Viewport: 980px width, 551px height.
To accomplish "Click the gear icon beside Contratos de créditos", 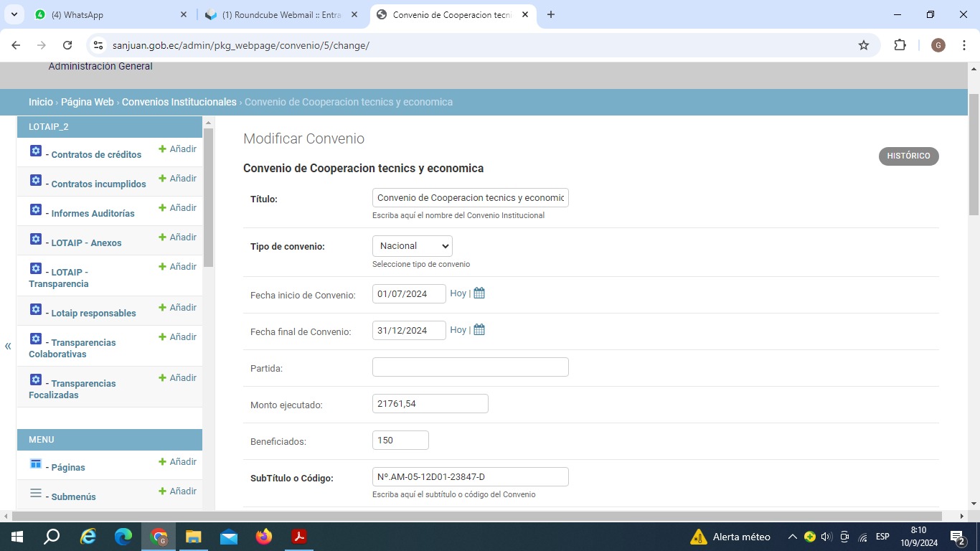I will [36, 151].
